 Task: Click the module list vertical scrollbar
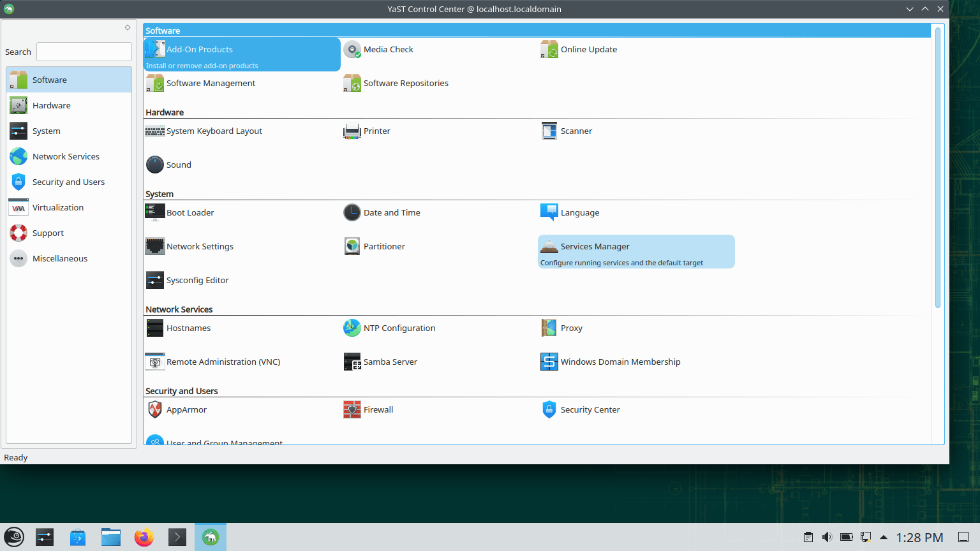[x=938, y=168]
